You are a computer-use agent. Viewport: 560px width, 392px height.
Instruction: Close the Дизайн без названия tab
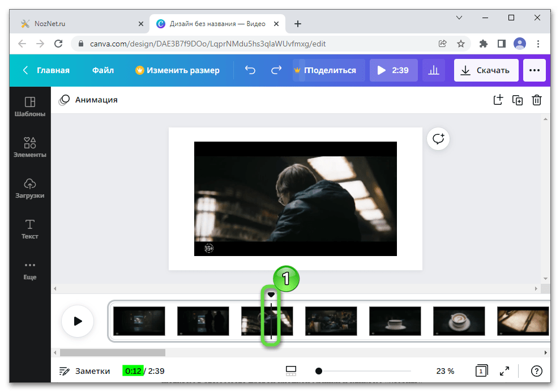[276, 24]
